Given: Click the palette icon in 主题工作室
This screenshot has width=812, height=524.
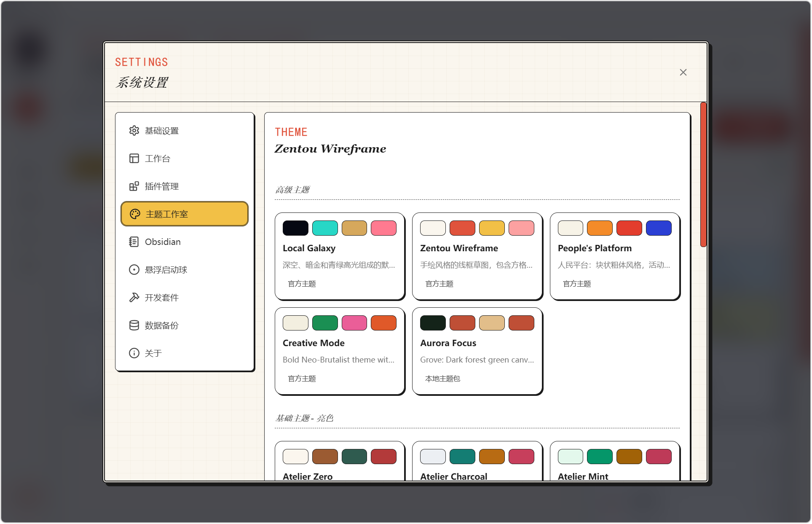Looking at the screenshot, I should click(135, 214).
